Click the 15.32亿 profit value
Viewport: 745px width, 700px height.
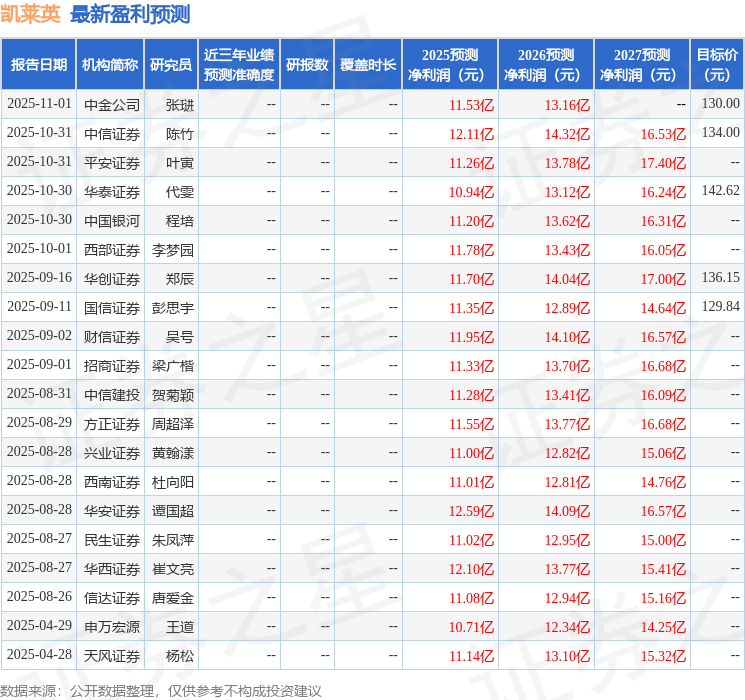(x=663, y=656)
